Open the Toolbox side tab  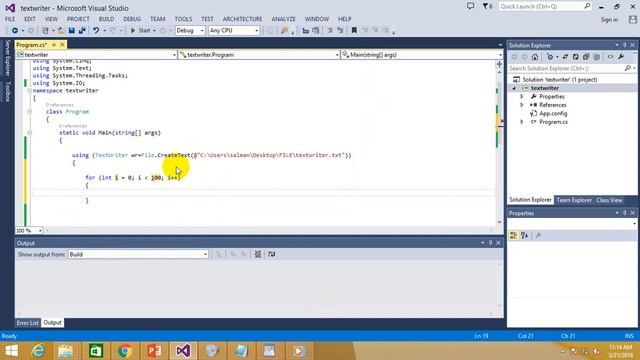point(7,91)
